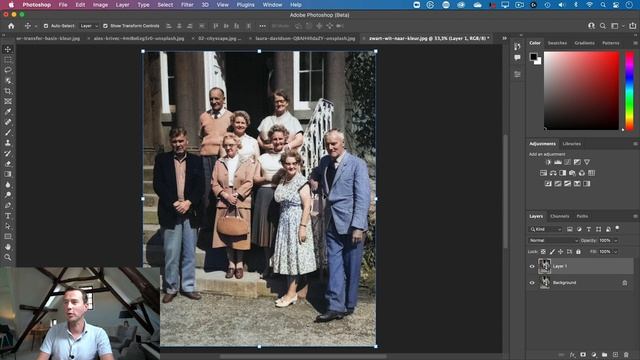Screen dimensions: 640x360
Task: Click the hue spectrum slider
Action: (x=629, y=91)
